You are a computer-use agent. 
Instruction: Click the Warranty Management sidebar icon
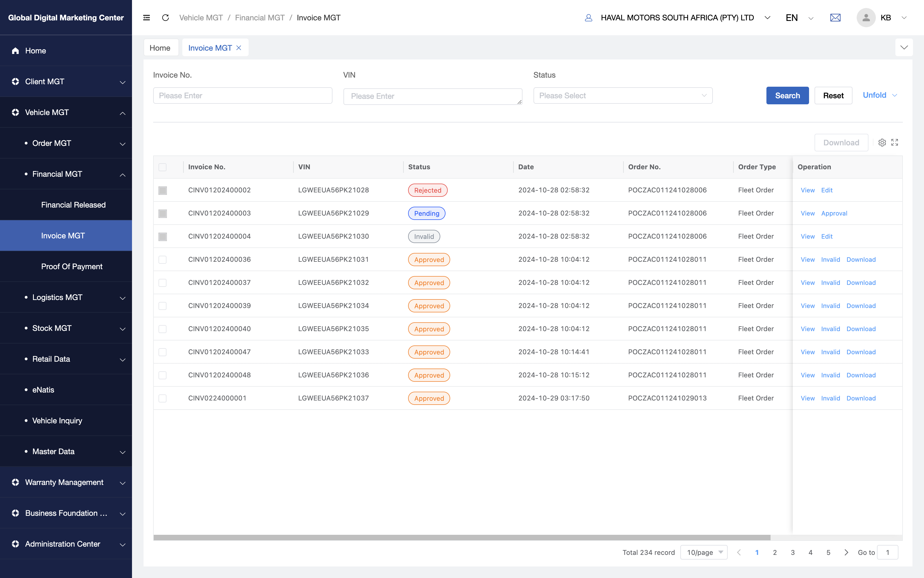click(x=15, y=482)
